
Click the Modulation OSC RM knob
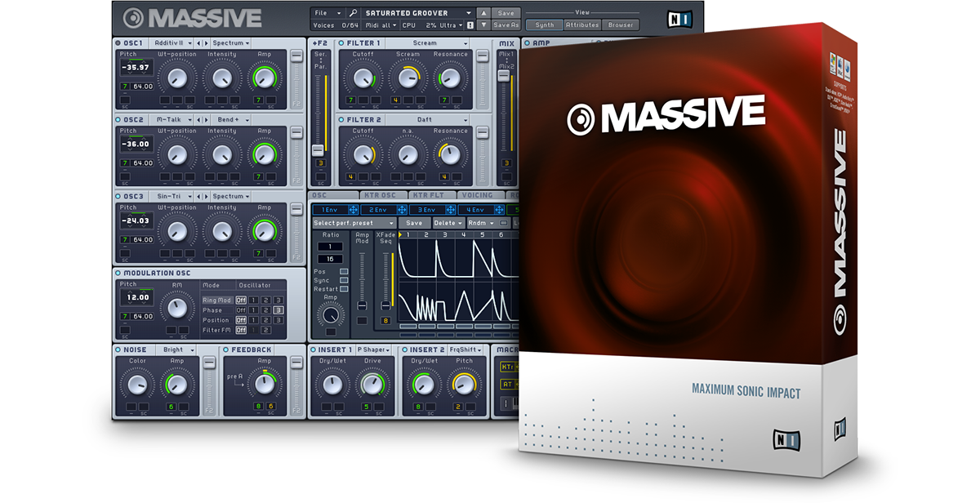[x=176, y=309]
